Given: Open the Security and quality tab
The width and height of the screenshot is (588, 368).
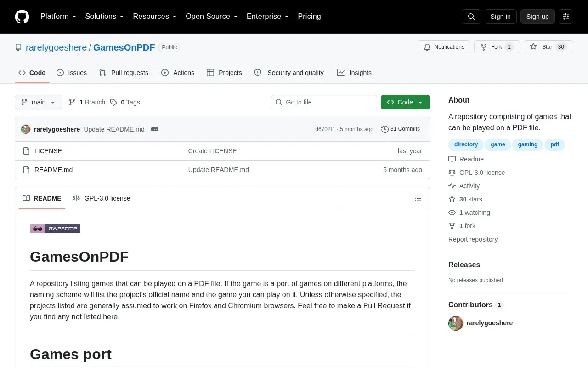Looking at the screenshot, I should click(x=289, y=73).
